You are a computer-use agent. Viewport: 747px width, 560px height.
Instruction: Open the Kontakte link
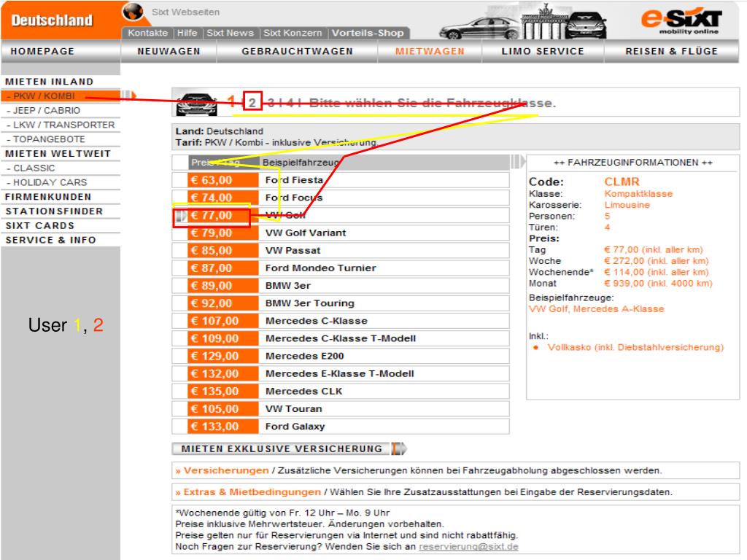[147, 33]
